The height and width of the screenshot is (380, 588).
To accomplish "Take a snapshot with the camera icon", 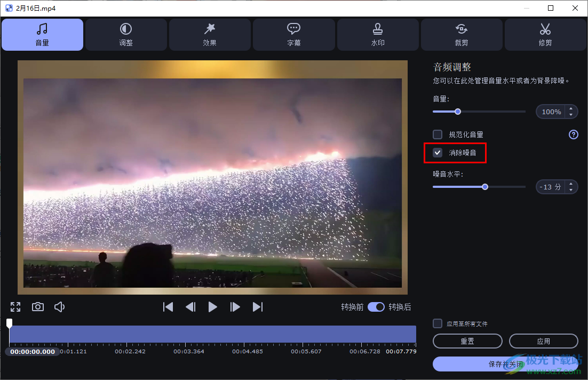I will click(x=37, y=307).
